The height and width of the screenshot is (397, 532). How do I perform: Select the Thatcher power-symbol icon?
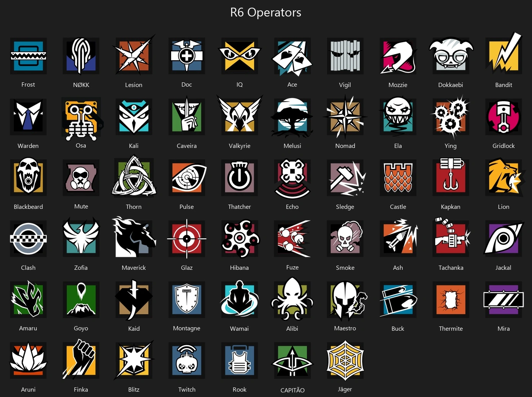tap(240, 178)
